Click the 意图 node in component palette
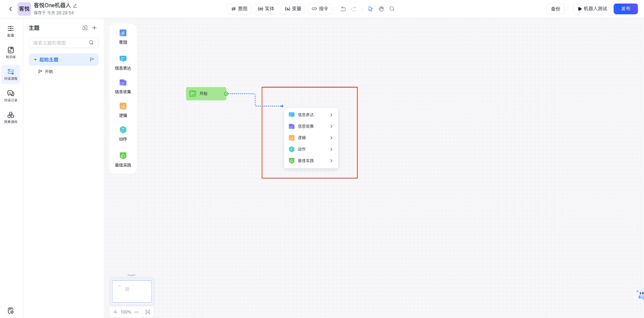 pyautogui.click(x=123, y=36)
